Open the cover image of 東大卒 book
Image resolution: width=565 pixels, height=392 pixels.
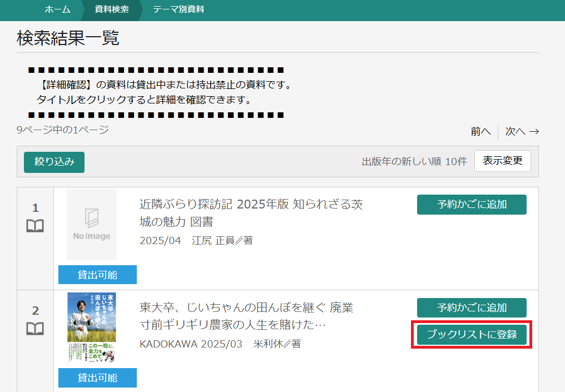(92, 328)
